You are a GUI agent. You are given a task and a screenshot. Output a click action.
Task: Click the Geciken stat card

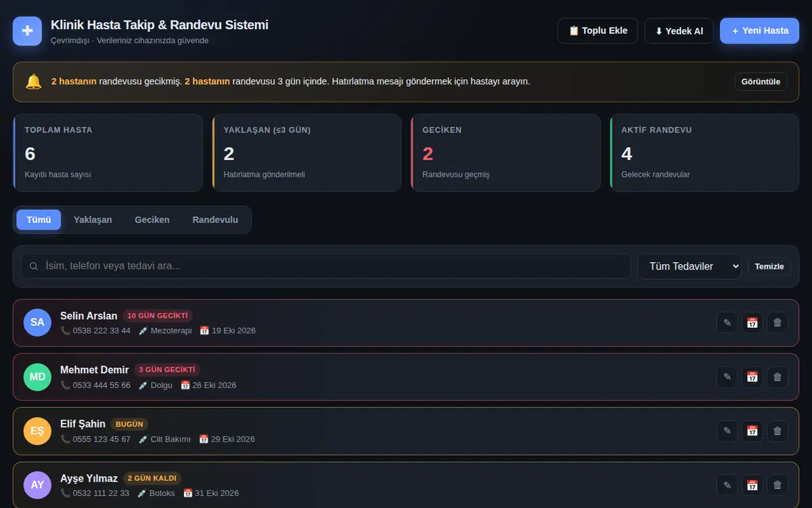(505, 152)
